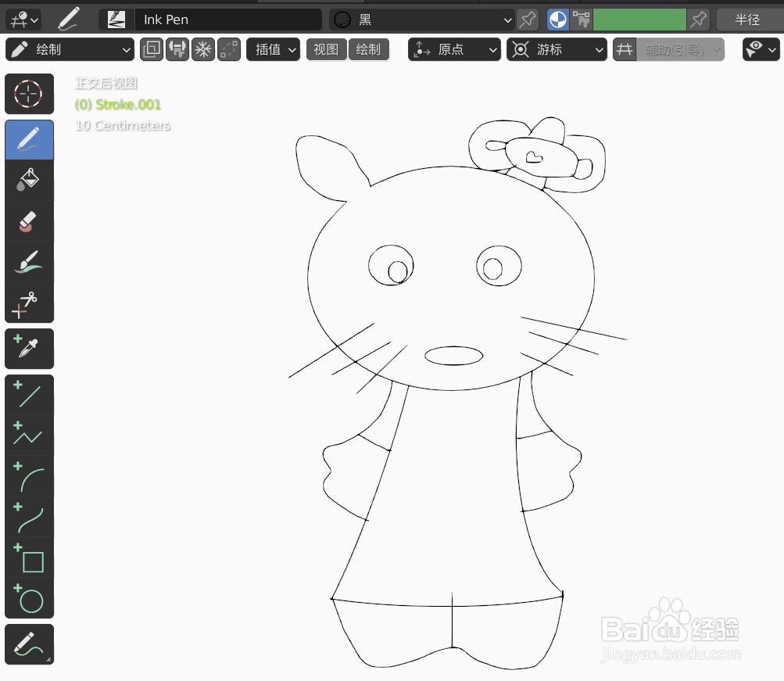Select the Draw pencil tool

[x=29, y=139]
